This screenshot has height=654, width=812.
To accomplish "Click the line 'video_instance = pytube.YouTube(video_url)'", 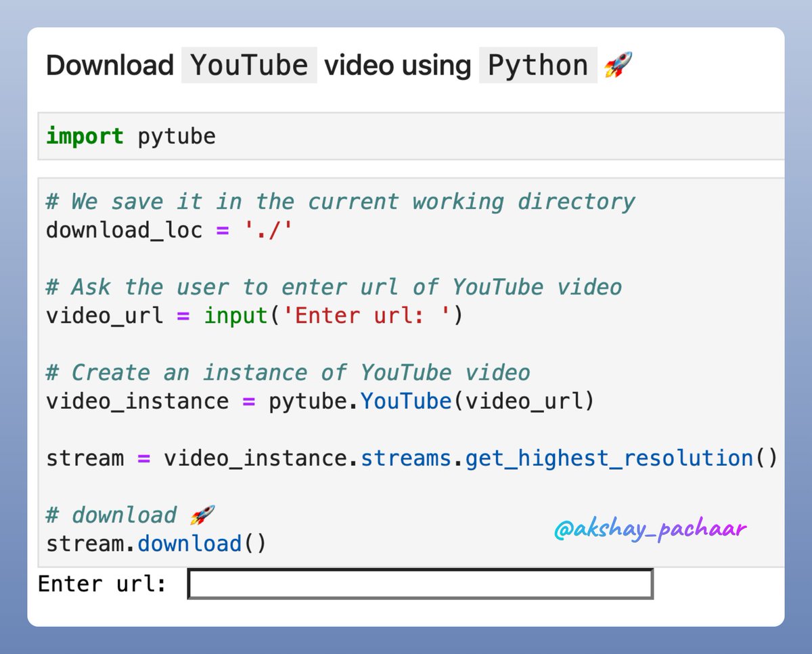I will coord(320,401).
